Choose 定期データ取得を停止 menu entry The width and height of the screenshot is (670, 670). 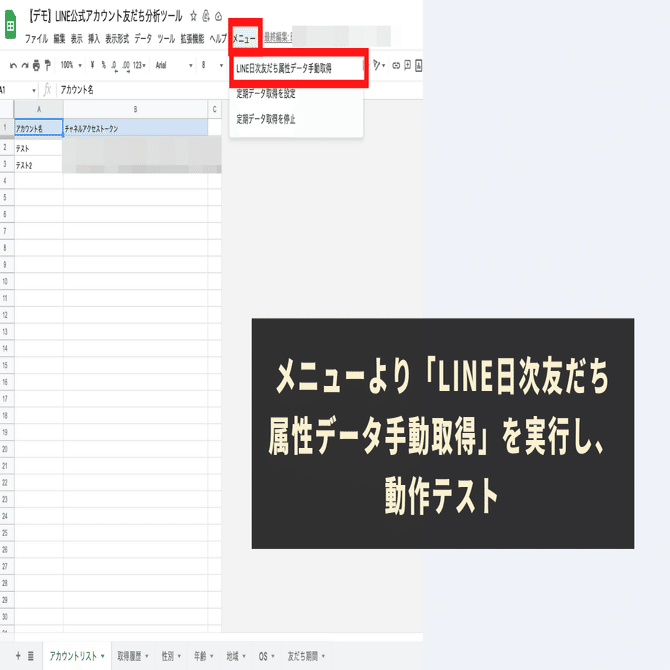[x=297, y=119]
